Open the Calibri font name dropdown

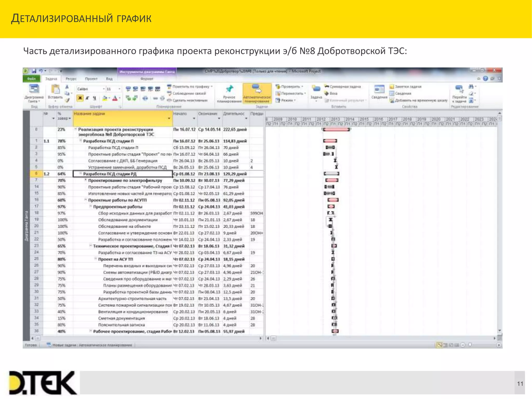pyautogui.click(x=104, y=89)
